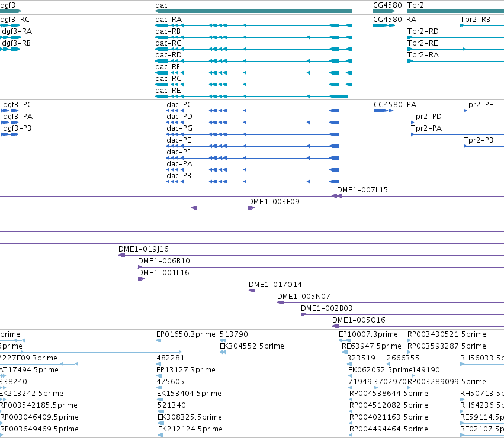The height and width of the screenshot is (438, 504).
Task: Click the 323519 feature label
Action: point(361,358)
